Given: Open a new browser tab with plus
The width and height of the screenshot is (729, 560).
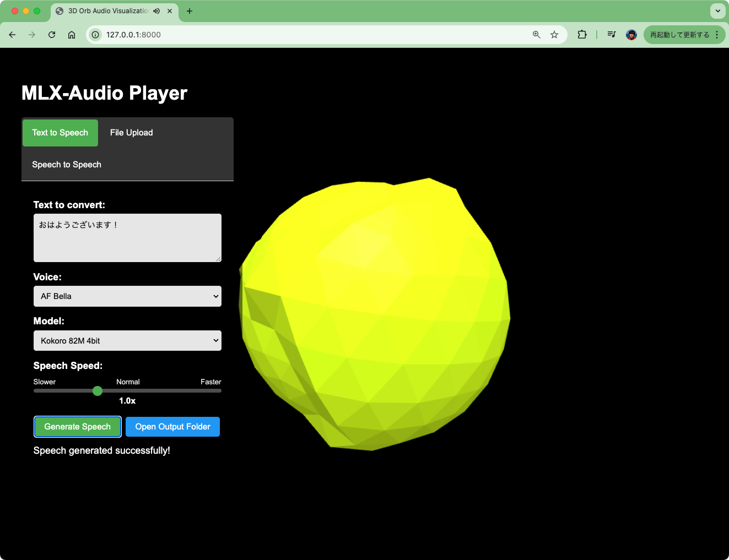Looking at the screenshot, I should 190,11.
